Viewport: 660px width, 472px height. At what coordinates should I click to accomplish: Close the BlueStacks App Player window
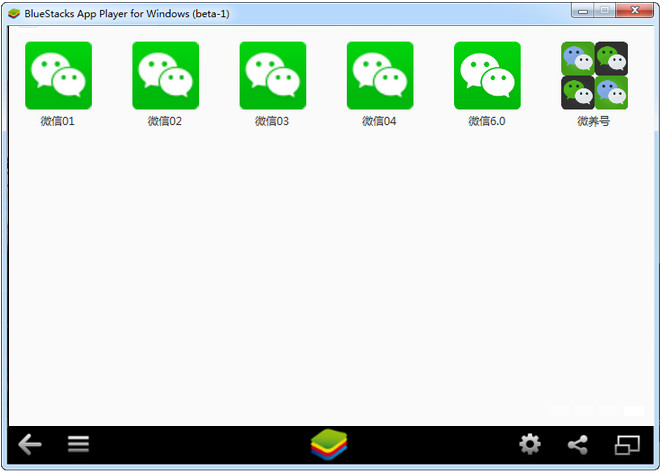pos(635,11)
